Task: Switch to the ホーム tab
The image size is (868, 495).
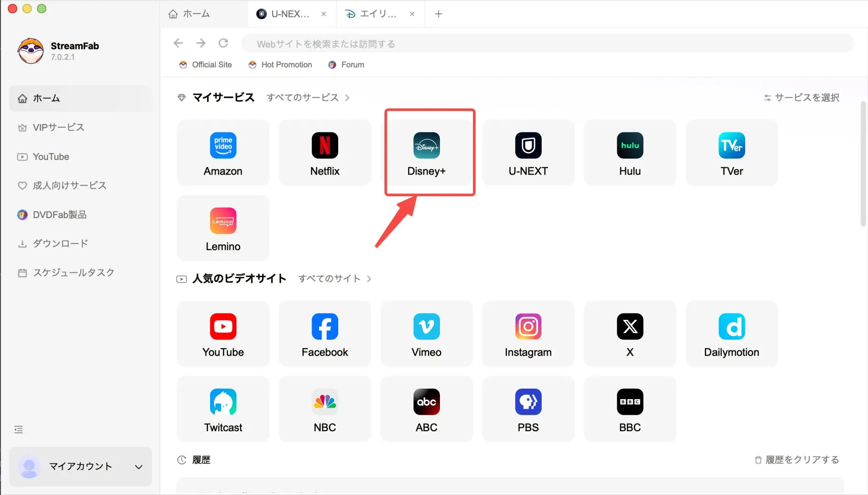Action: click(204, 14)
